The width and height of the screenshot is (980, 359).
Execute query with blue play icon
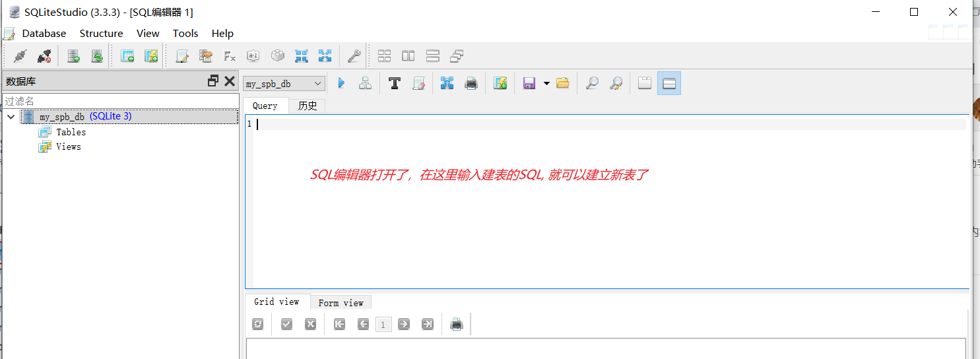(341, 83)
